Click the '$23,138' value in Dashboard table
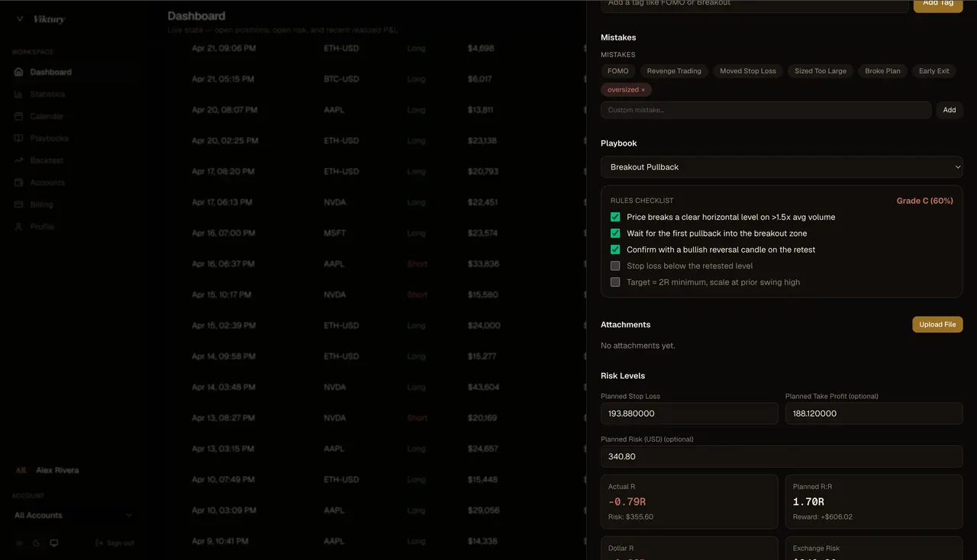The width and height of the screenshot is (977, 560). 482,141
